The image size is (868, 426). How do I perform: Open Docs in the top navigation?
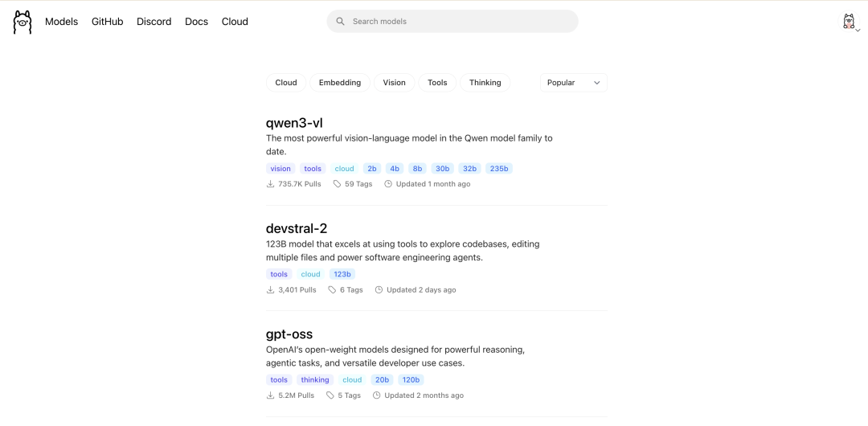197,22
